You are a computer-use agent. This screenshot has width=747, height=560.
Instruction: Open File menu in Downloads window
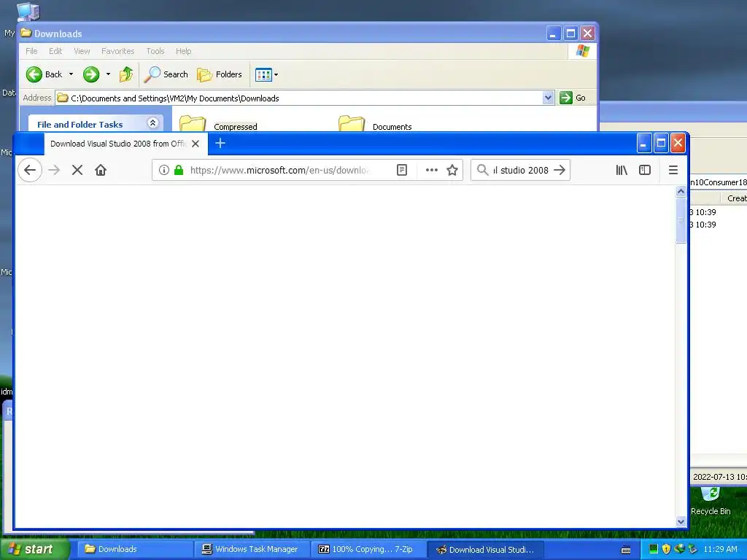(x=31, y=51)
